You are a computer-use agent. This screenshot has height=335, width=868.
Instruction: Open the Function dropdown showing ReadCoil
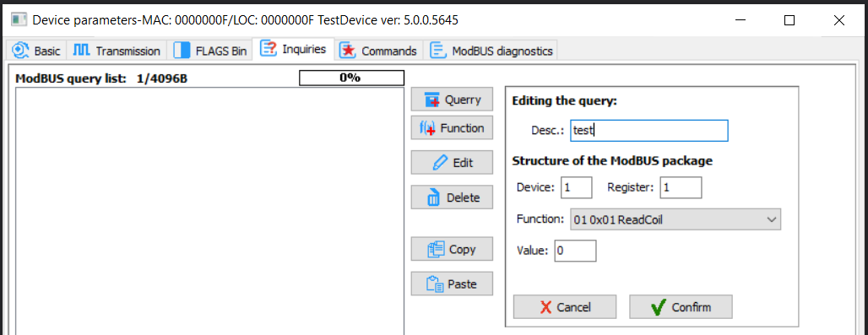(x=675, y=219)
